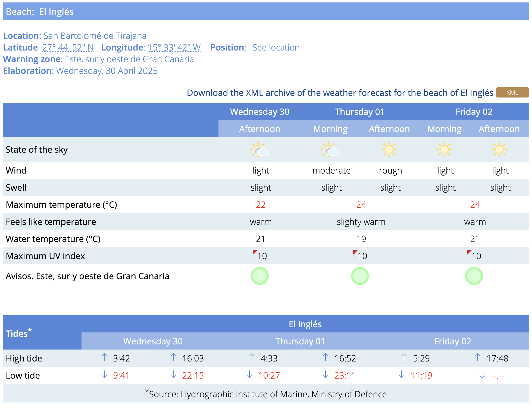Click high tide arrow beside 3:42
532x409 pixels.
pyautogui.click(x=104, y=357)
